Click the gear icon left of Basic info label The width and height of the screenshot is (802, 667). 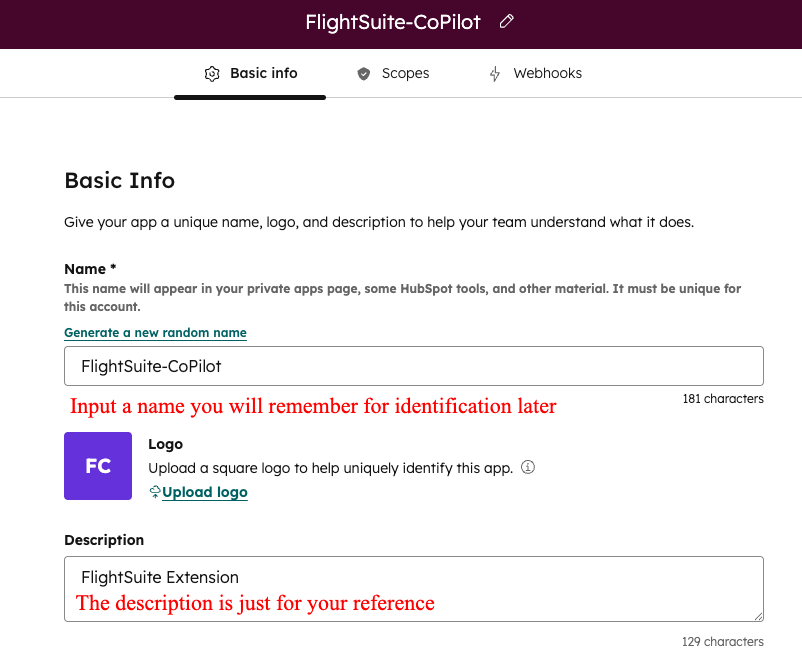[x=212, y=73]
